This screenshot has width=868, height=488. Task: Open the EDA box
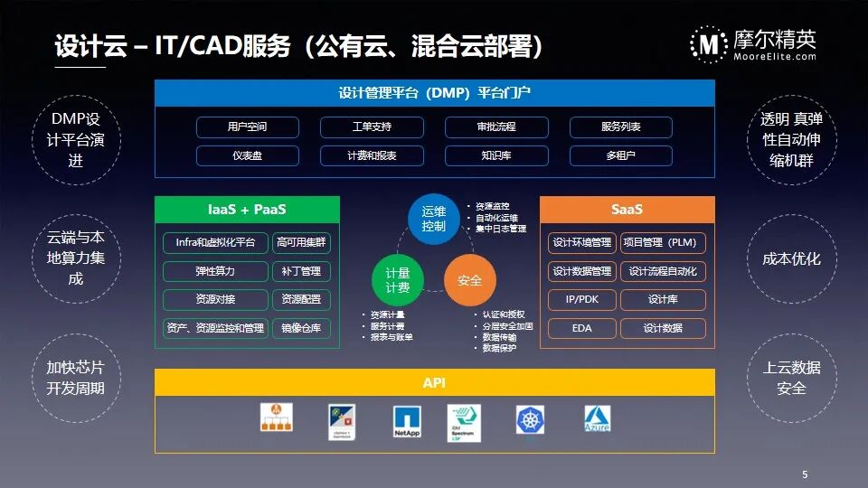pos(581,329)
